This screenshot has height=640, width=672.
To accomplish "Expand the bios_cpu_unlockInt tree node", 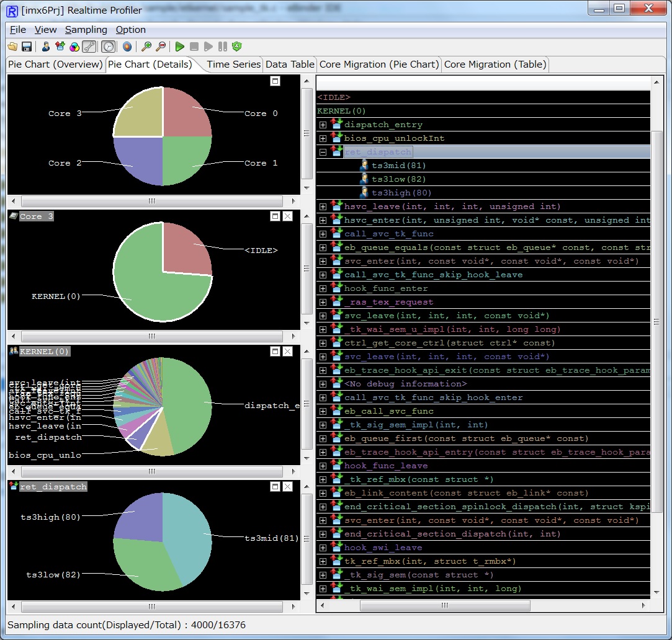I will (x=323, y=138).
